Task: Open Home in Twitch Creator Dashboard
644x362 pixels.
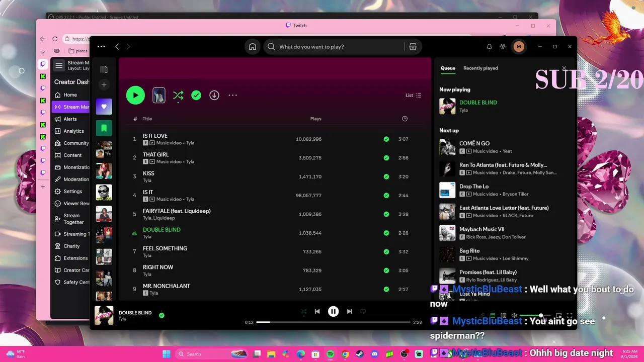Action: click(70, 95)
